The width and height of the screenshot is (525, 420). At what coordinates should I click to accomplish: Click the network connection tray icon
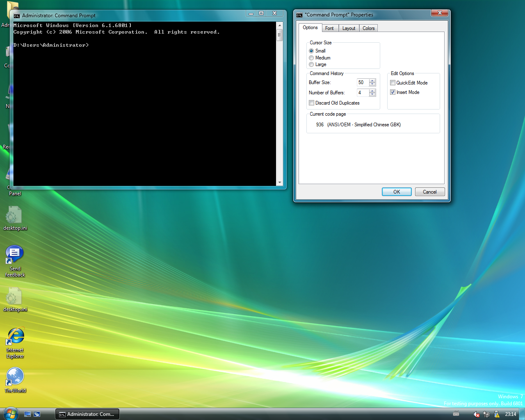coord(486,414)
